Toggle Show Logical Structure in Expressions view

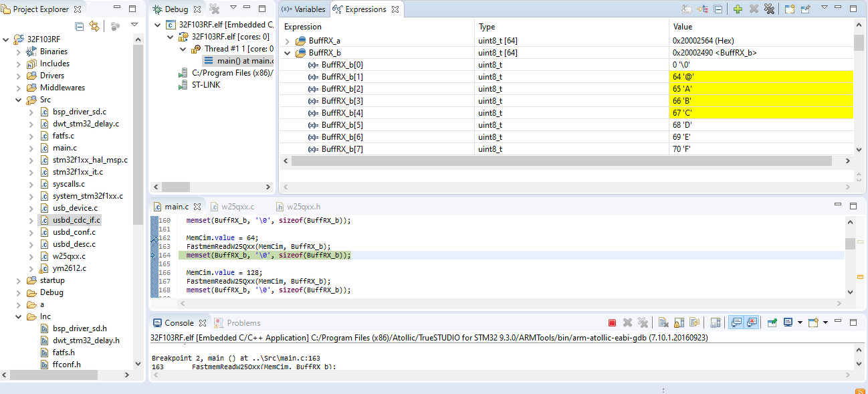pos(702,9)
